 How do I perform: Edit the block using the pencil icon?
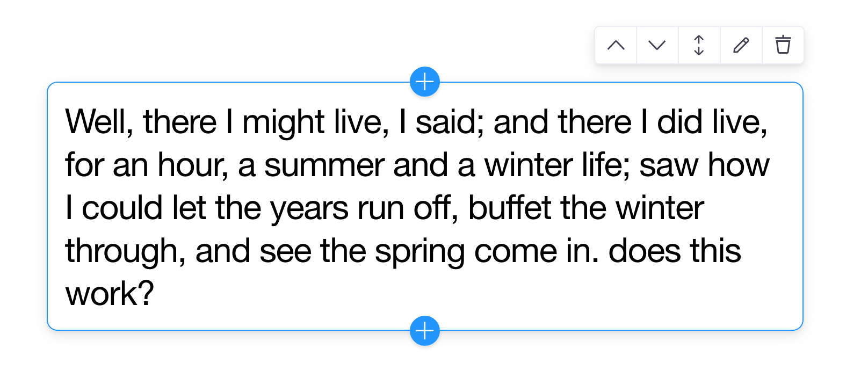(741, 45)
